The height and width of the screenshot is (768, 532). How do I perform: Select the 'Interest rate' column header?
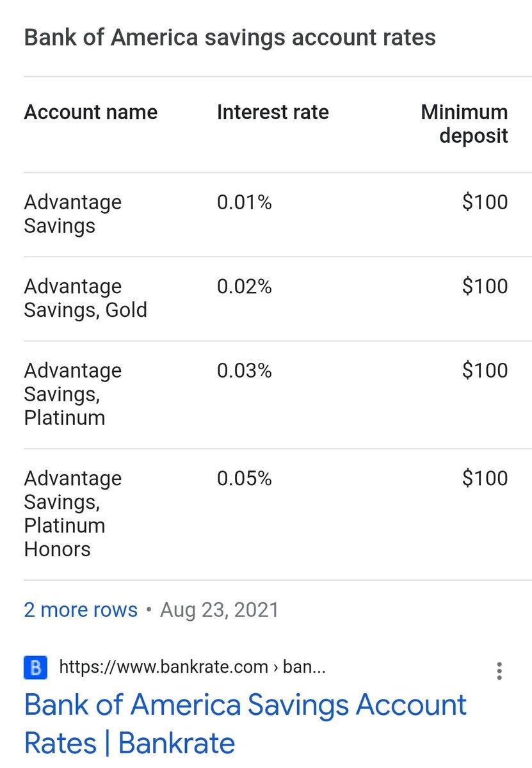click(x=273, y=113)
